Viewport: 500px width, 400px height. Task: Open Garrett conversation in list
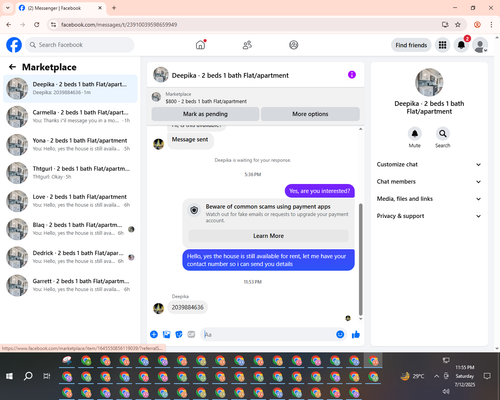(x=70, y=285)
